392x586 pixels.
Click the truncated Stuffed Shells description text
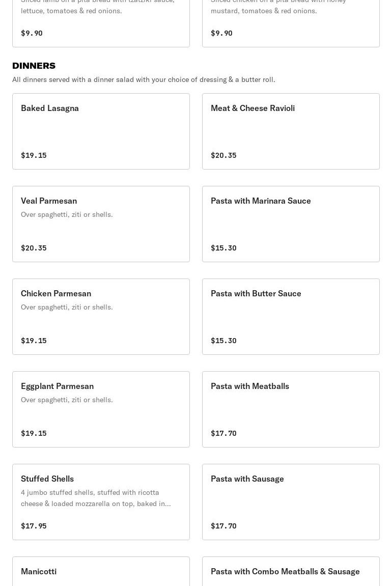(96, 498)
